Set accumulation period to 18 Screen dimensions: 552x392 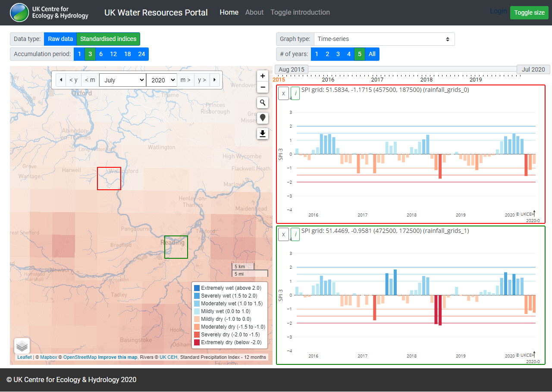coord(128,54)
